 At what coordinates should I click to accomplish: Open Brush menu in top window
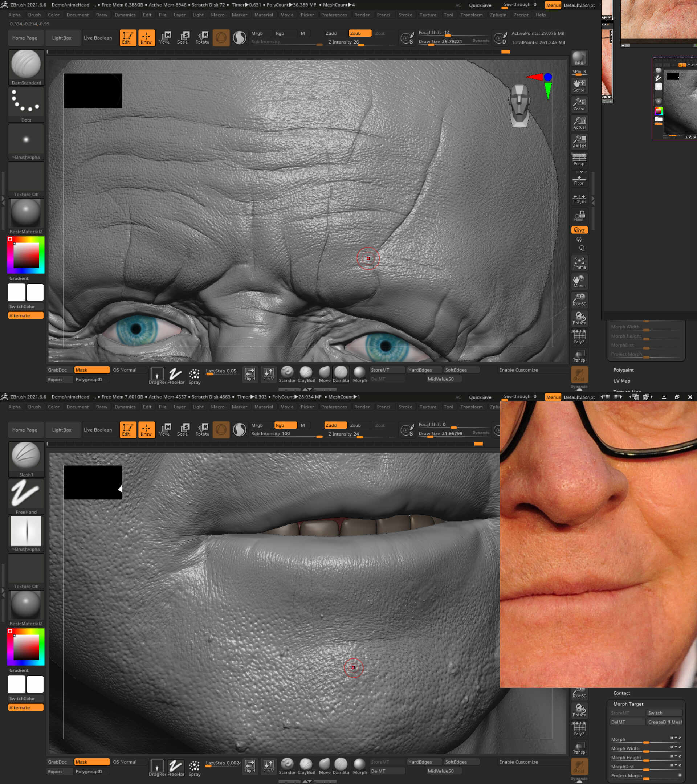pyautogui.click(x=34, y=15)
